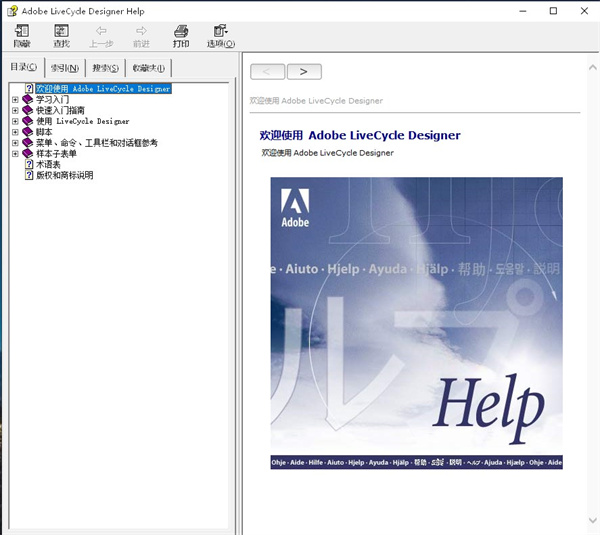600x535 pixels.
Task: Click the help window title bar icon
Action: pos(12,11)
